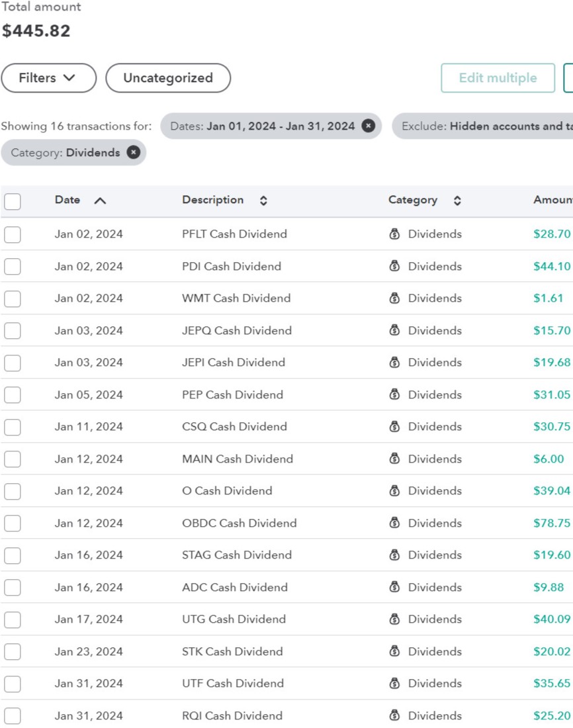Click the Dividends icon in UTG row

coord(394,619)
